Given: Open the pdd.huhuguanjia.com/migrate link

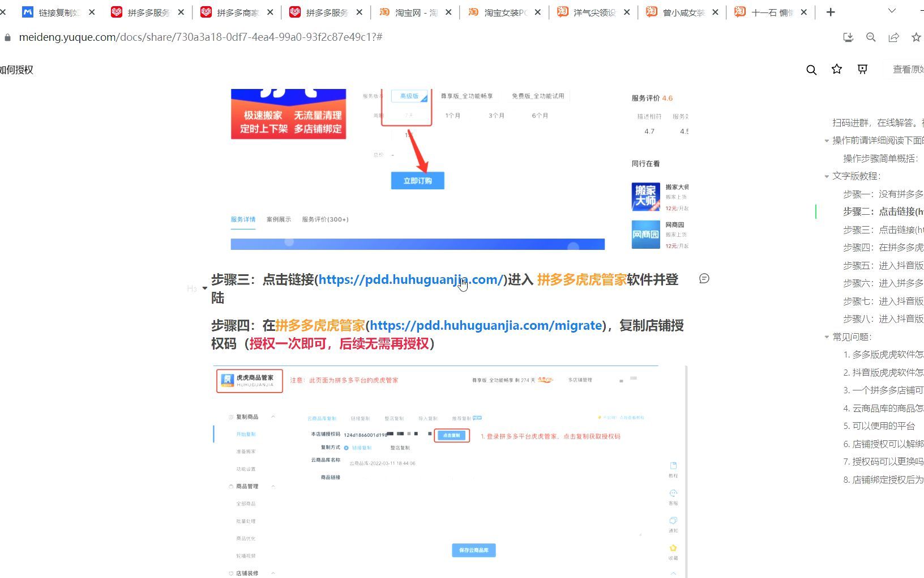Looking at the screenshot, I should coord(486,325).
